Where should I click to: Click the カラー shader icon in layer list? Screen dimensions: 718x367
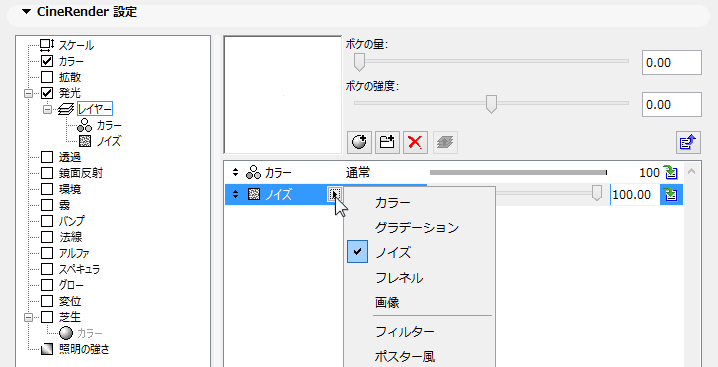[253, 173]
